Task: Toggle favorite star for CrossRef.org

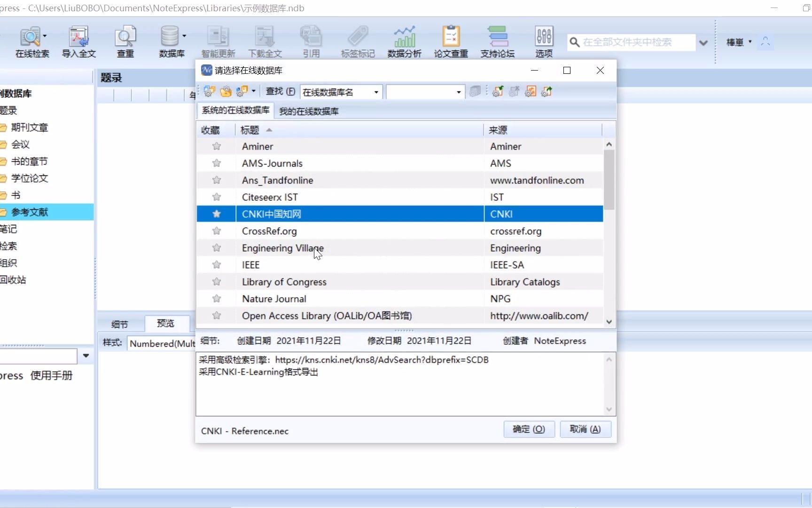Action: point(217,231)
